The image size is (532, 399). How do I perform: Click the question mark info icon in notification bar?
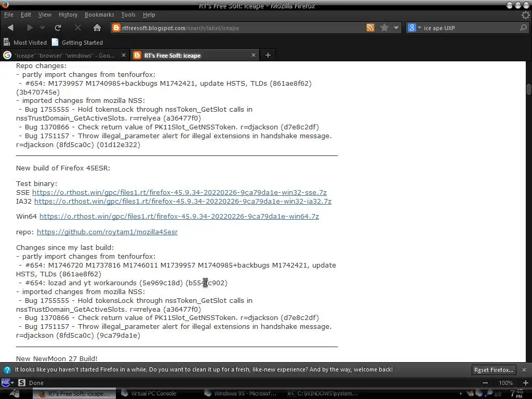coord(7,370)
